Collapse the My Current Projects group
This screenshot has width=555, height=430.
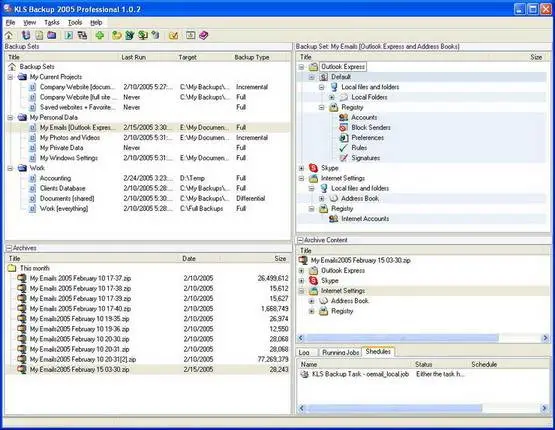coord(11,77)
